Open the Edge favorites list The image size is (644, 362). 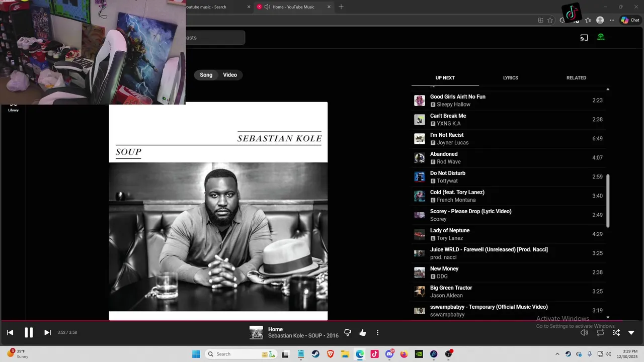[588, 20]
